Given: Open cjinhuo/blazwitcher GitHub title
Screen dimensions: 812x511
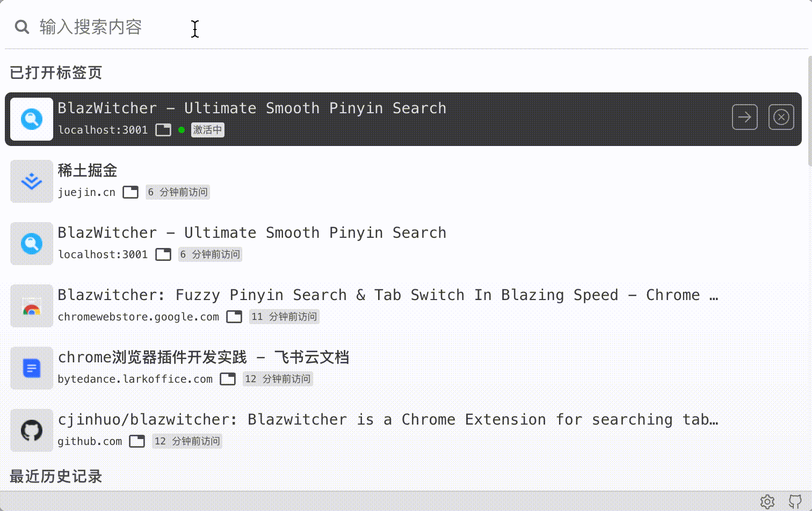Looking at the screenshot, I should 388,420.
